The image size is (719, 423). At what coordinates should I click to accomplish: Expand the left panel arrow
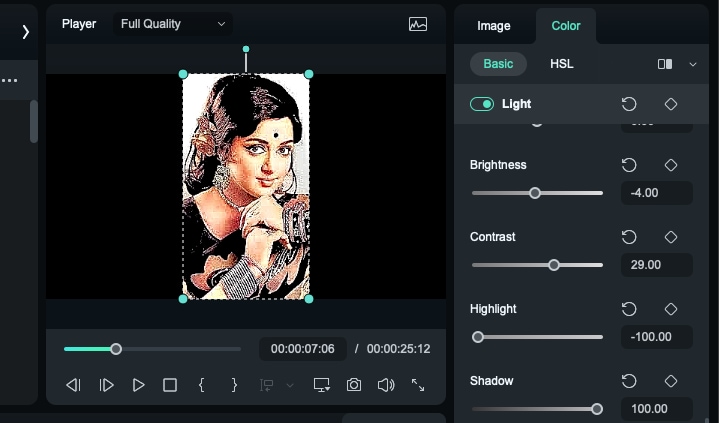(26, 32)
